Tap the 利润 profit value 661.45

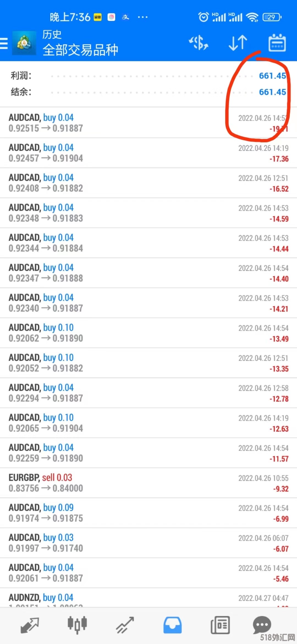coord(273,76)
